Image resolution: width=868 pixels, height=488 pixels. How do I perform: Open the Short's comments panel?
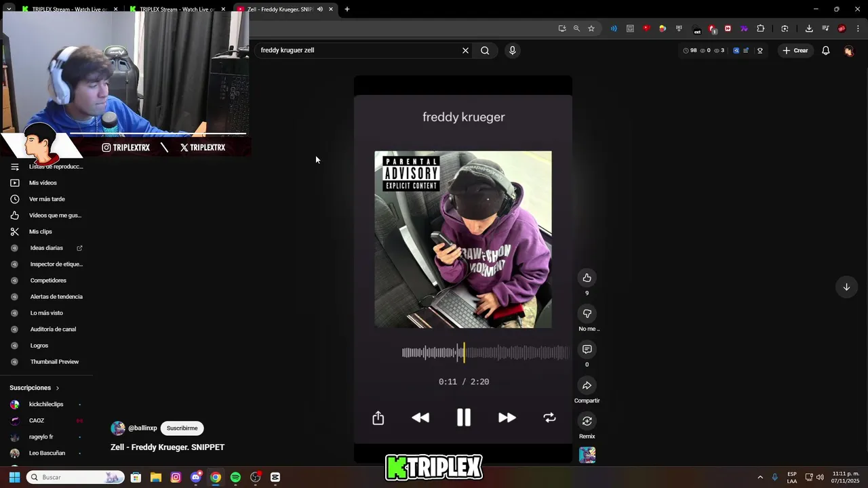click(x=587, y=350)
